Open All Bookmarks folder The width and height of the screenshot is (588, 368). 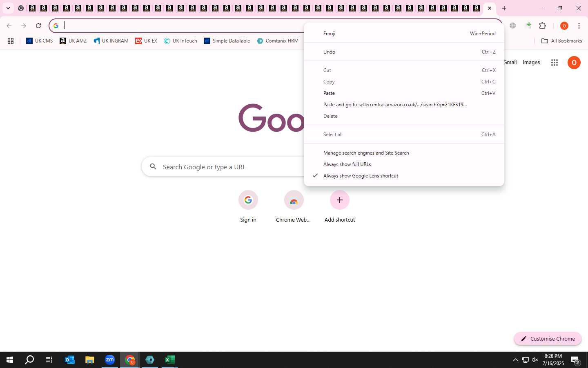click(561, 41)
